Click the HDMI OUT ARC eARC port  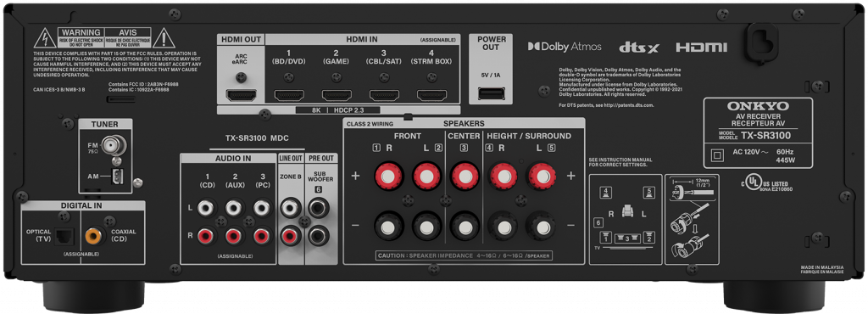tap(242, 95)
